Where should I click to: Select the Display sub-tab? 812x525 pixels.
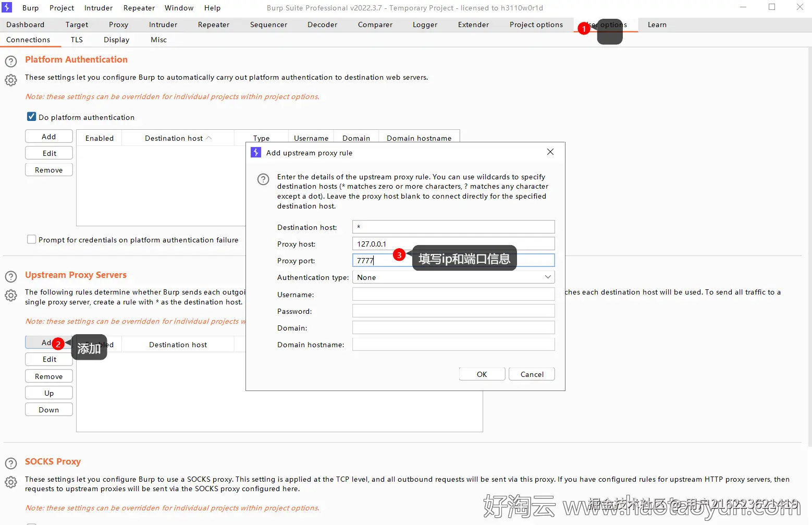[116, 40]
